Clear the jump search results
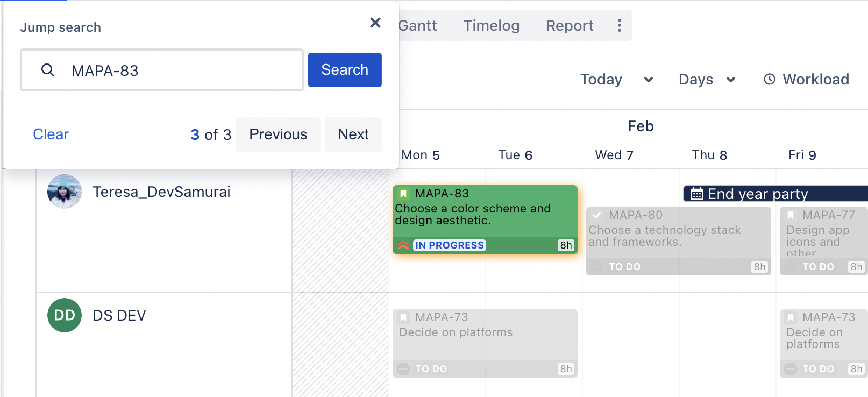The width and height of the screenshot is (868, 397). (x=51, y=134)
